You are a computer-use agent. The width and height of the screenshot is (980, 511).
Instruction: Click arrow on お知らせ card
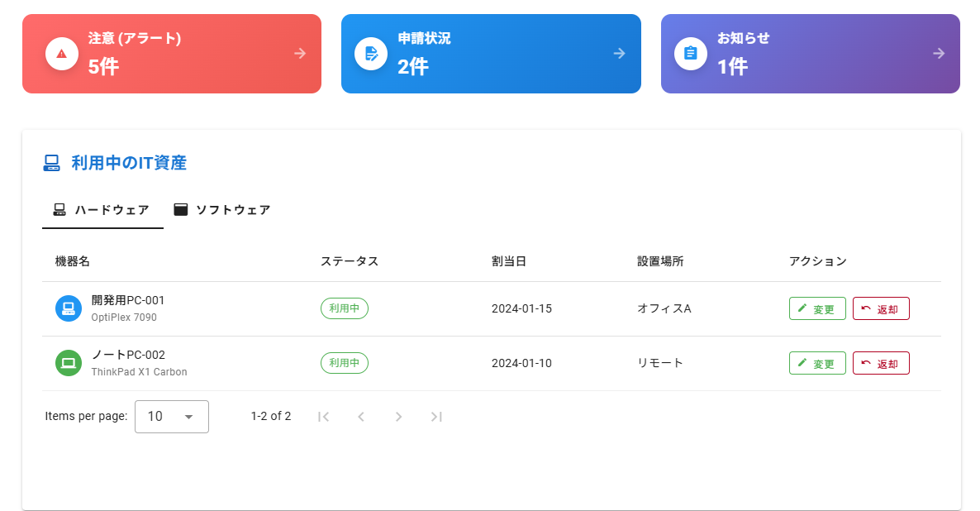coord(939,54)
